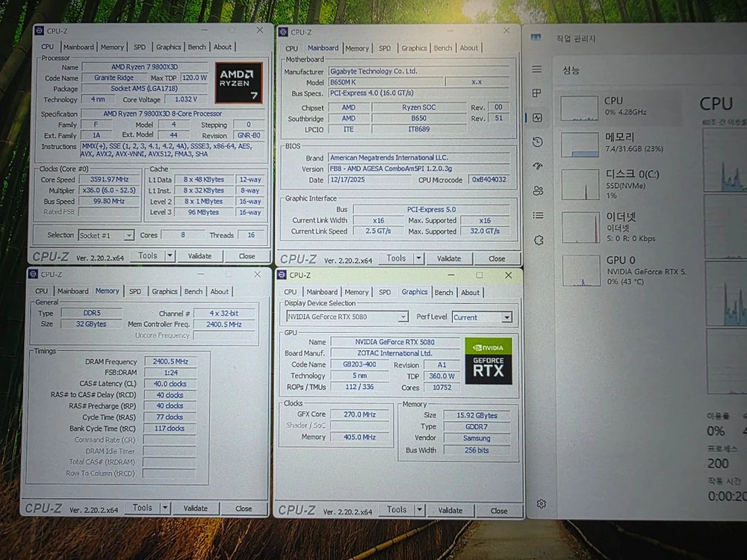Image resolution: width=747 pixels, height=560 pixels.
Task: Click Close button in Memory window
Action: [244, 508]
